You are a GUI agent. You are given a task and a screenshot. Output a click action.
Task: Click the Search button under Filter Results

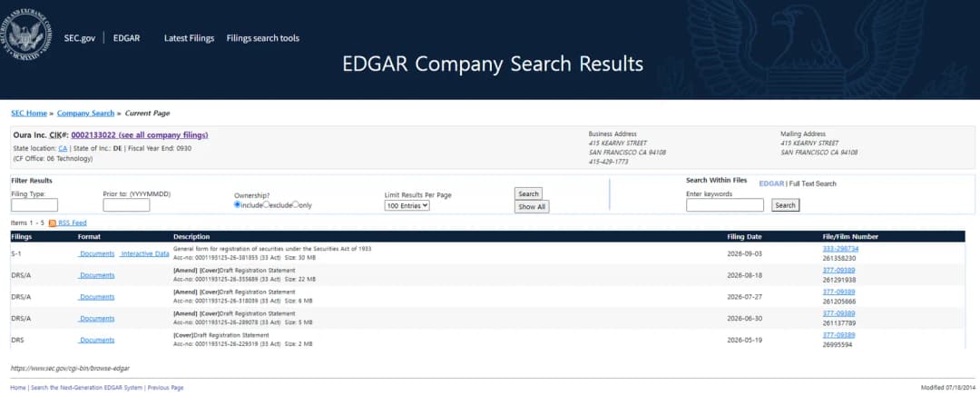pyautogui.click(x=528, y=194)
